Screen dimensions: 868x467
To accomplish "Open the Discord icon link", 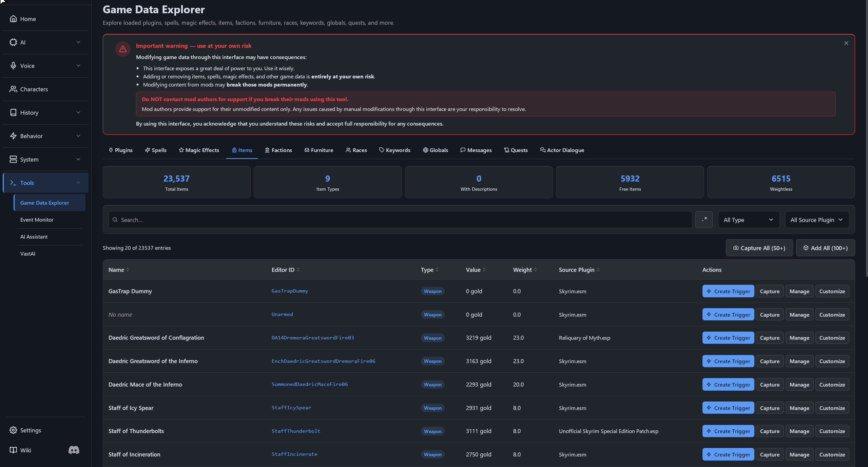I will [x=74, y=450].
